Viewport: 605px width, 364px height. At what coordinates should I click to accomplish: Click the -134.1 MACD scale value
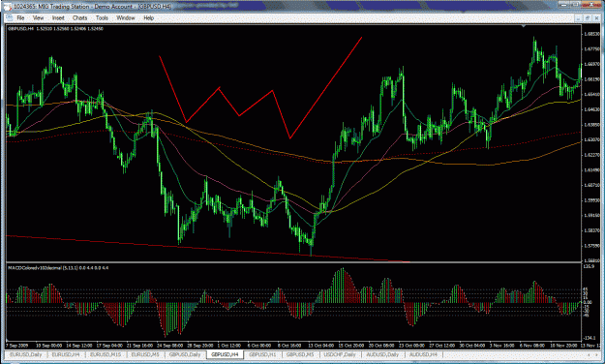pos(590,338)
